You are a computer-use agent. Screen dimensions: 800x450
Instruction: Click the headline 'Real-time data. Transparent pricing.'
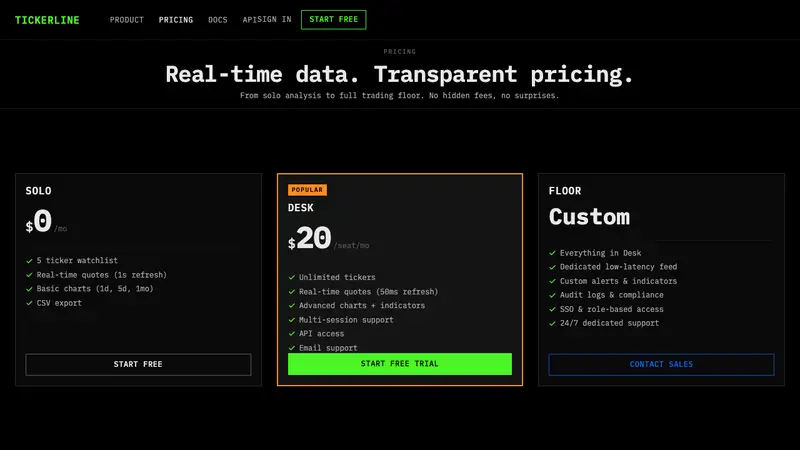[x=399, y=74]
